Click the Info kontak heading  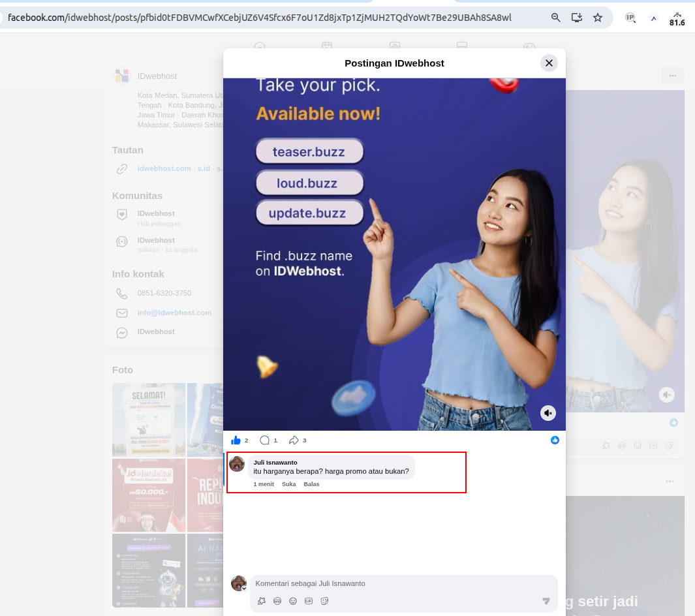click(x=138, y=274)
